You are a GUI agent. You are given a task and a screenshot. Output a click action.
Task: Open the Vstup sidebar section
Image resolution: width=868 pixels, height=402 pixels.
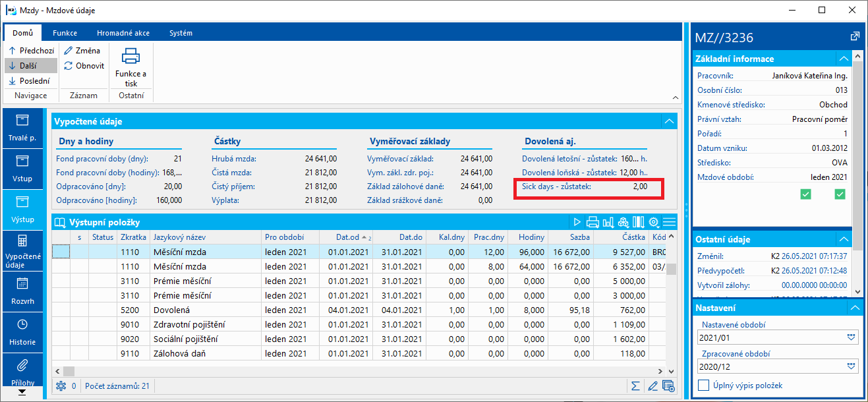pos(22,167)
